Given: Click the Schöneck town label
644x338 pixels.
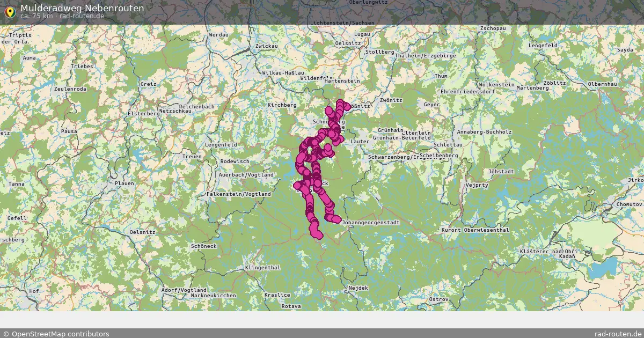Looking at the screenshot, I should pyautogui.click(x=204, y=246).
